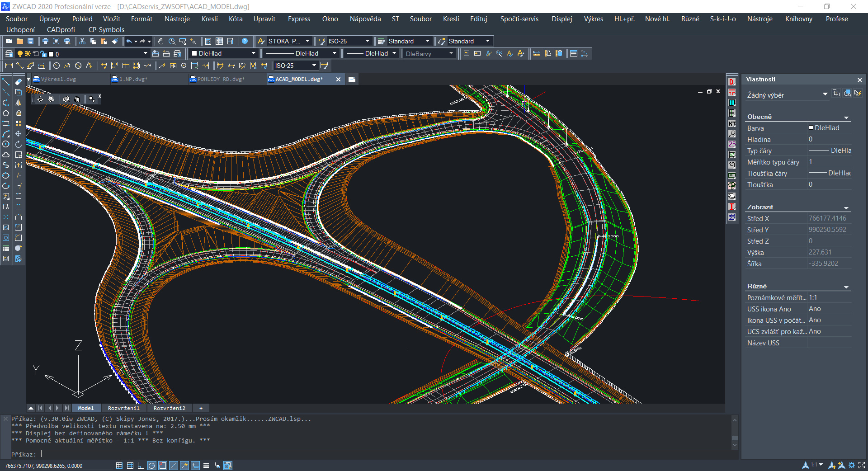
Task: Open the layer dropdown list
Action: [145, 53]
